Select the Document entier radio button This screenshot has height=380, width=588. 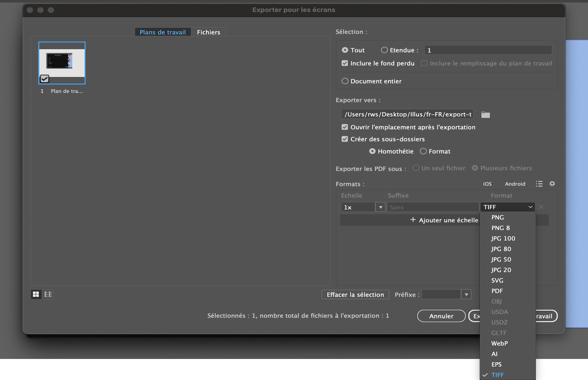tap(345, 81)
